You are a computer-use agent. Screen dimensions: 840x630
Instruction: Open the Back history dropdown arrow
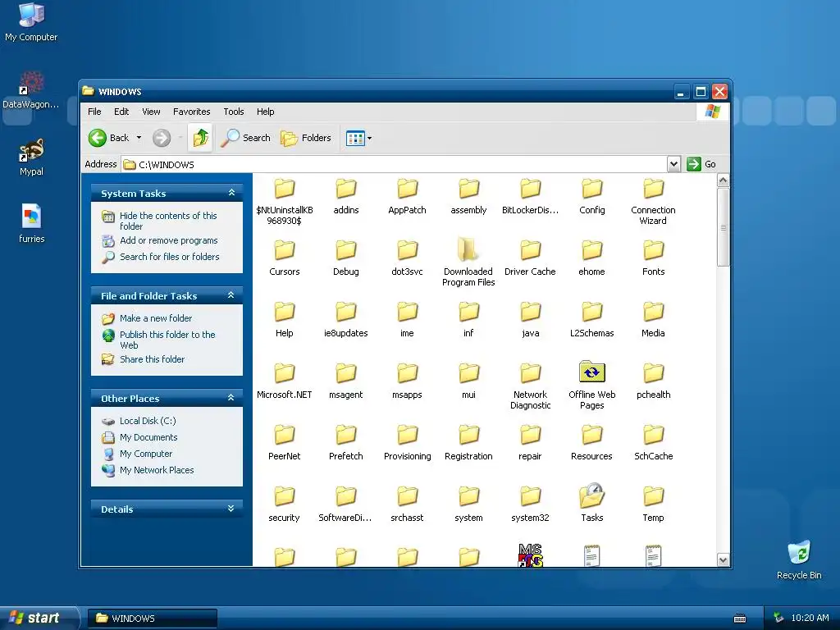(139, 138)
